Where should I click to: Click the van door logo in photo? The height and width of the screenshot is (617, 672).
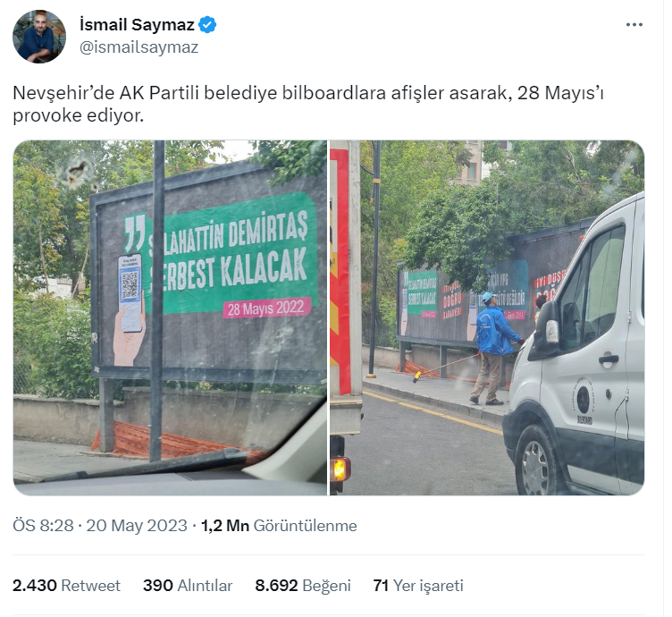tap(584, 401)
